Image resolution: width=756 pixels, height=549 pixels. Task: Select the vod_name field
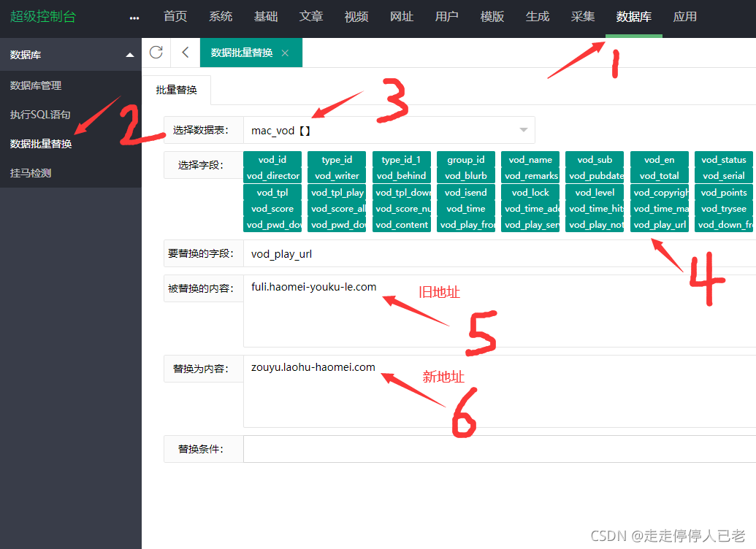pos(530,159)
